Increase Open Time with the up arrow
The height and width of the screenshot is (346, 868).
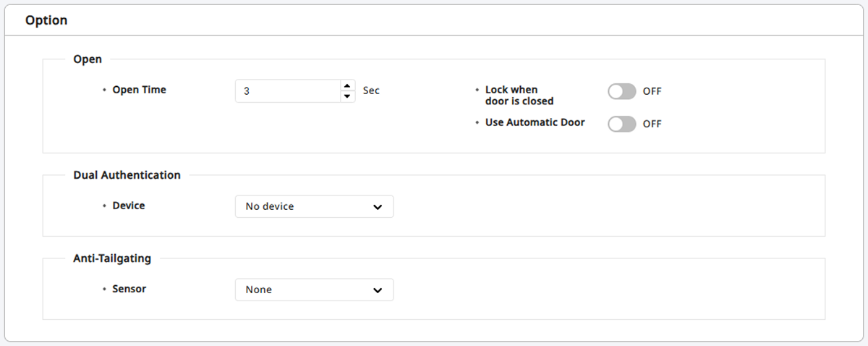tap(347, 86)
